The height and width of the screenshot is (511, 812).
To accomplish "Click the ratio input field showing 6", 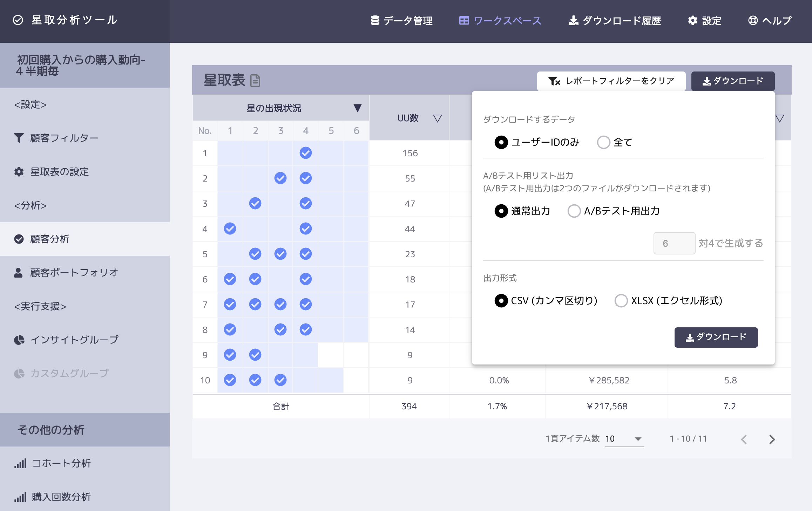I will [x=674, y=243].
